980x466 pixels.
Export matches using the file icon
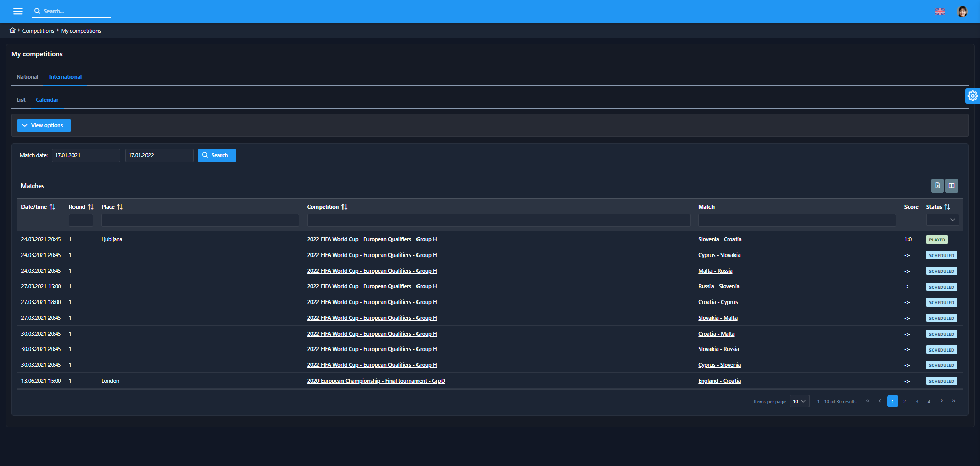[937, 185]
